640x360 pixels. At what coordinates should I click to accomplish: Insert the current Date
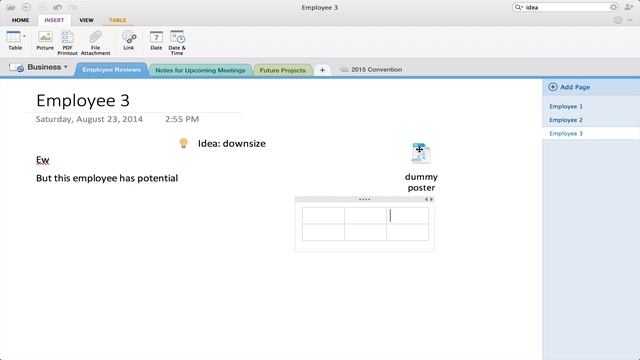click(x=156, y=40)
